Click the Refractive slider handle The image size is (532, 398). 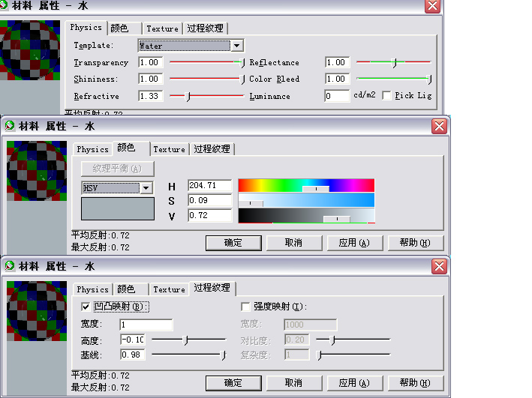(x=188, y=97)
